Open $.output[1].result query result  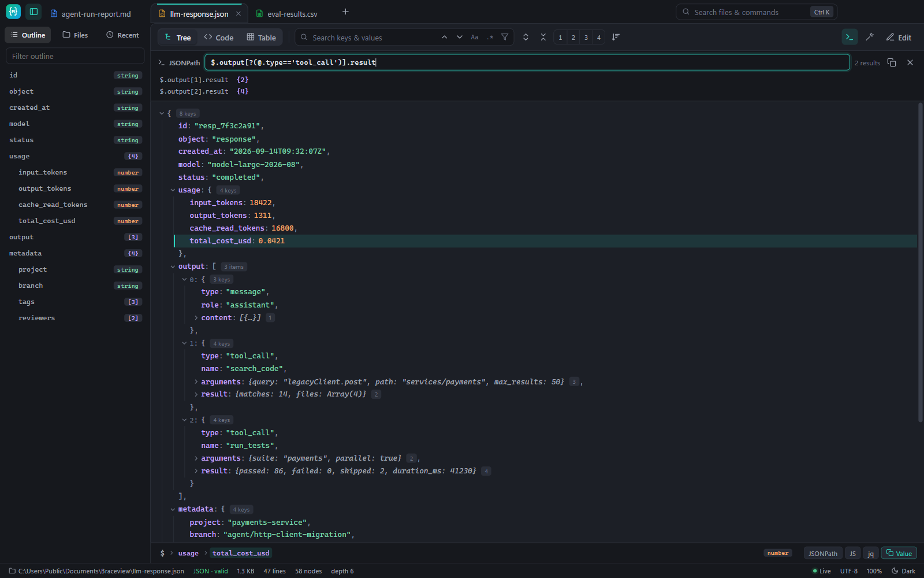coord(204,80)
